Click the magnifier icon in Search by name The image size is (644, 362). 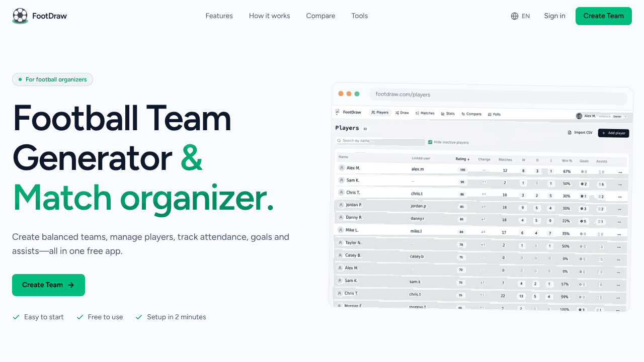coord(340,141)
